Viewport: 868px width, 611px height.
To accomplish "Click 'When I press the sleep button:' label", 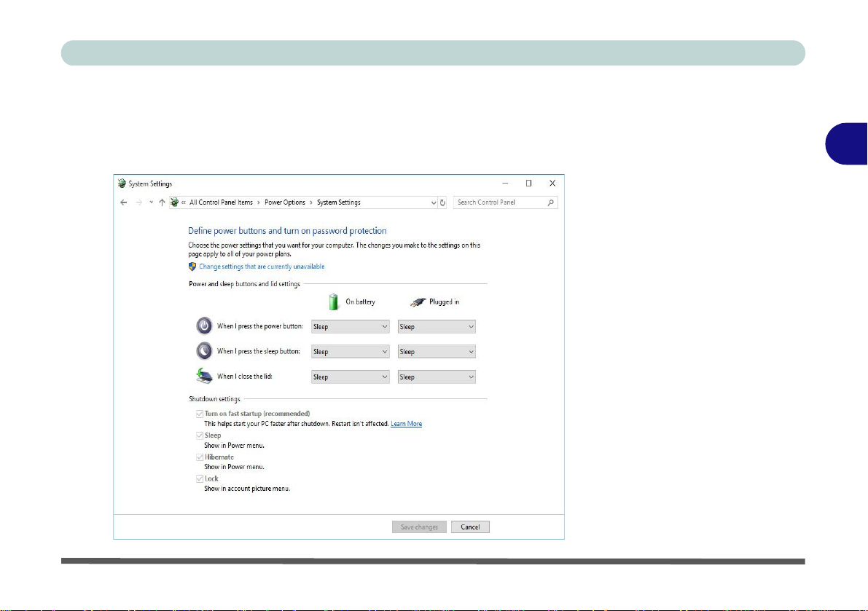I will click(259, 351).
